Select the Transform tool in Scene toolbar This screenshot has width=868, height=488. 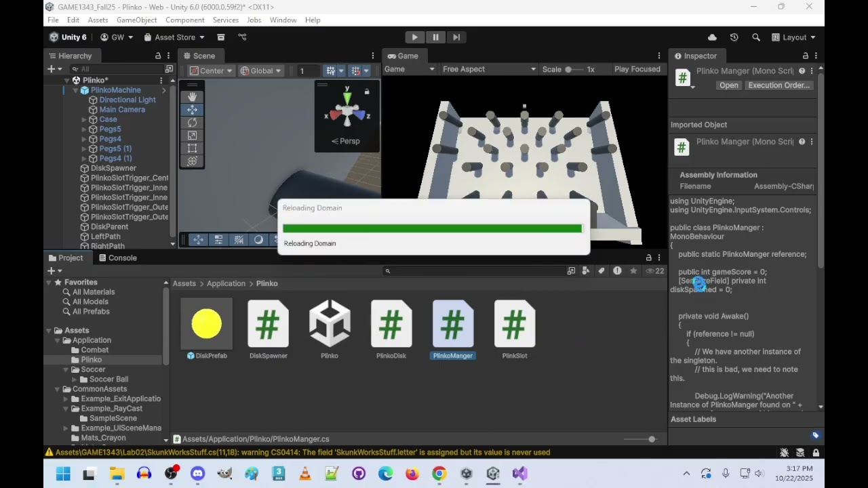[x=192, y=161]
